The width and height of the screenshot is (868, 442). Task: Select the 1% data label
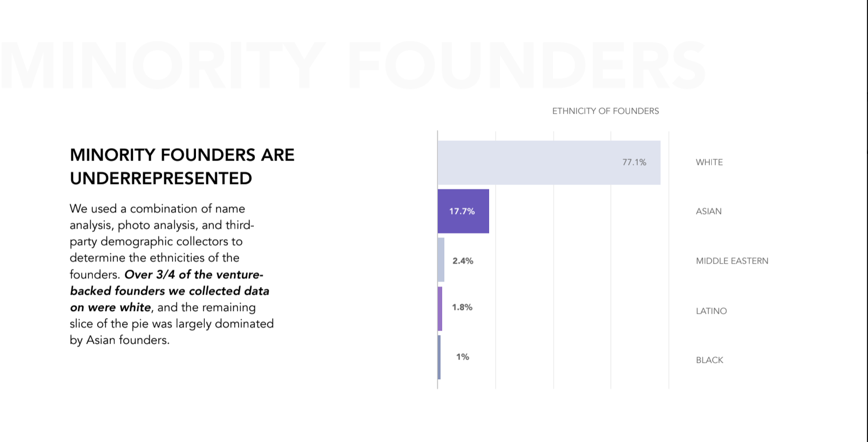pyautogui.click(x=462, y=357)
